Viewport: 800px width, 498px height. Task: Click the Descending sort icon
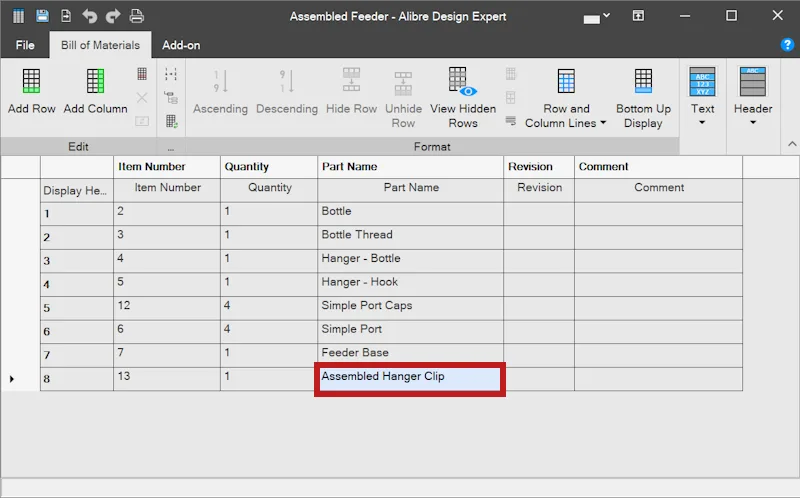(x=287, y=81)
